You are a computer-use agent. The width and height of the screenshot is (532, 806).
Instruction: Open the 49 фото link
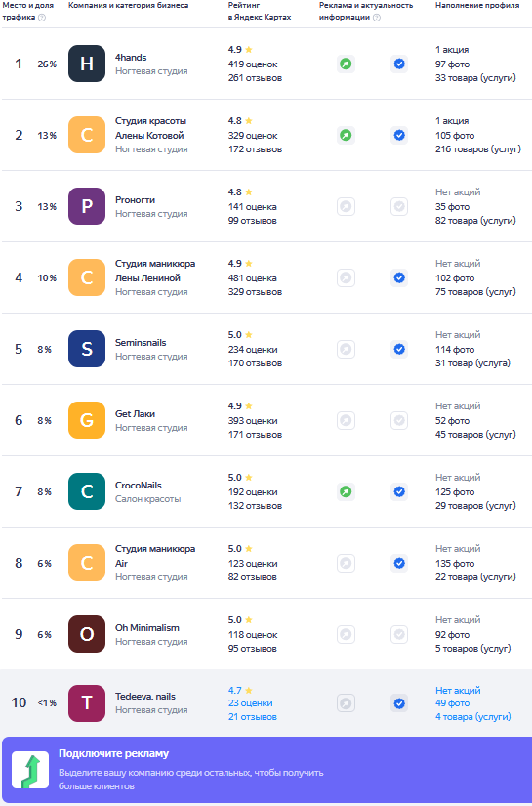click(x=452, y=703)
